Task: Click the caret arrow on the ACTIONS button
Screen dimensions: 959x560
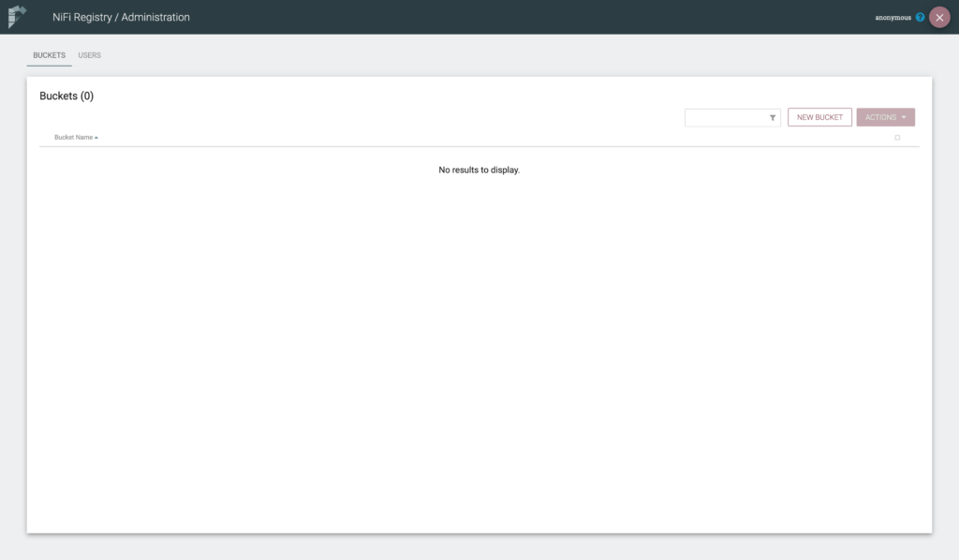Action: (904, 118)
